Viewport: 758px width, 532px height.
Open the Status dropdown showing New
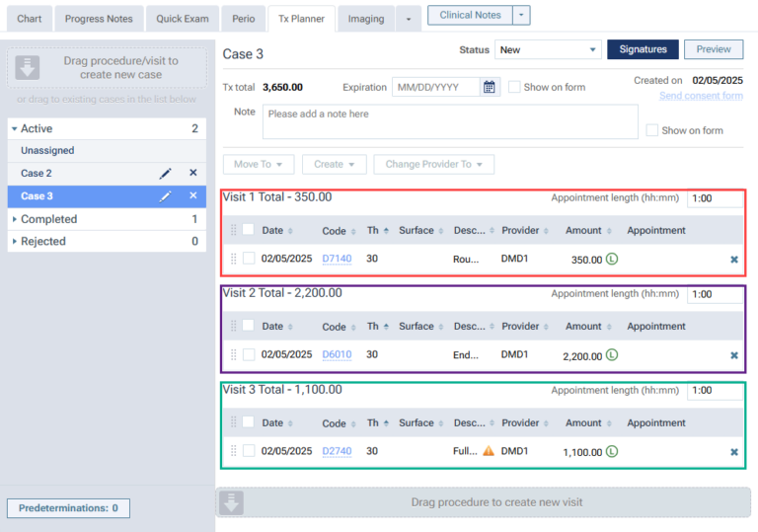[x=548, y=49]
